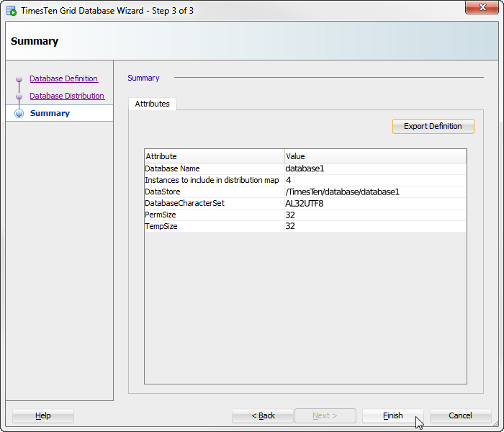Select the TempSize value 32
Viewport: 504px width, 432px height.
click(375, 226)
